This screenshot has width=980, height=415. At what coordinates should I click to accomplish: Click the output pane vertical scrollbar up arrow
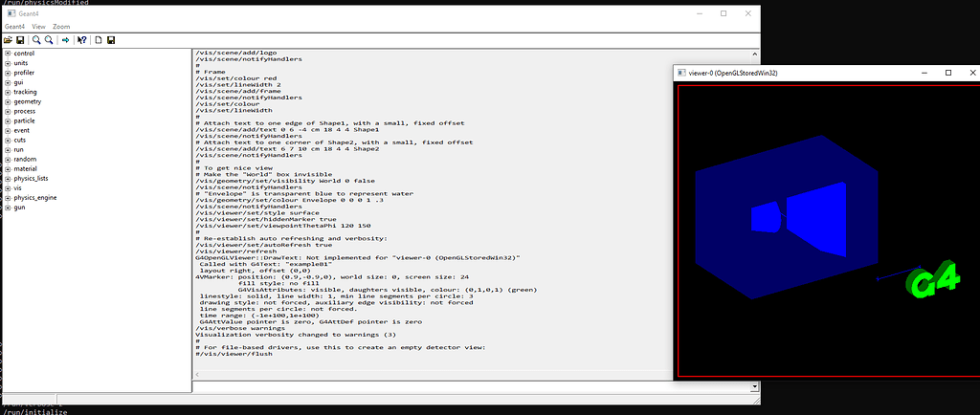(x=755, y=54)
